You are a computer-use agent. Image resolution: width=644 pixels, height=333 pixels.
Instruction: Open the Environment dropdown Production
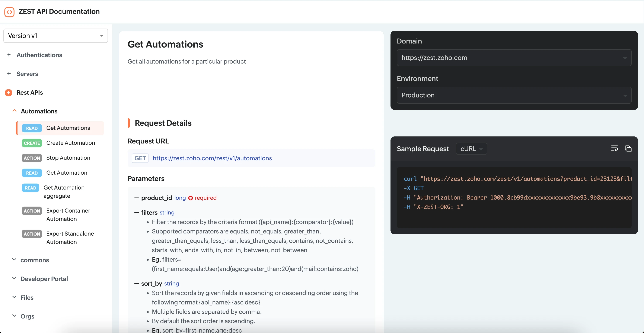click(514, 95)
